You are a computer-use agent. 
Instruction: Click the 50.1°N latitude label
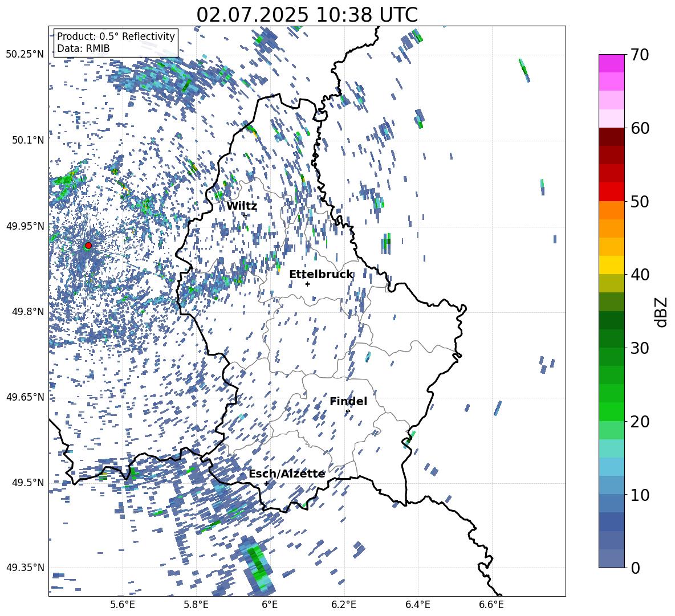(x=27, y=140)
